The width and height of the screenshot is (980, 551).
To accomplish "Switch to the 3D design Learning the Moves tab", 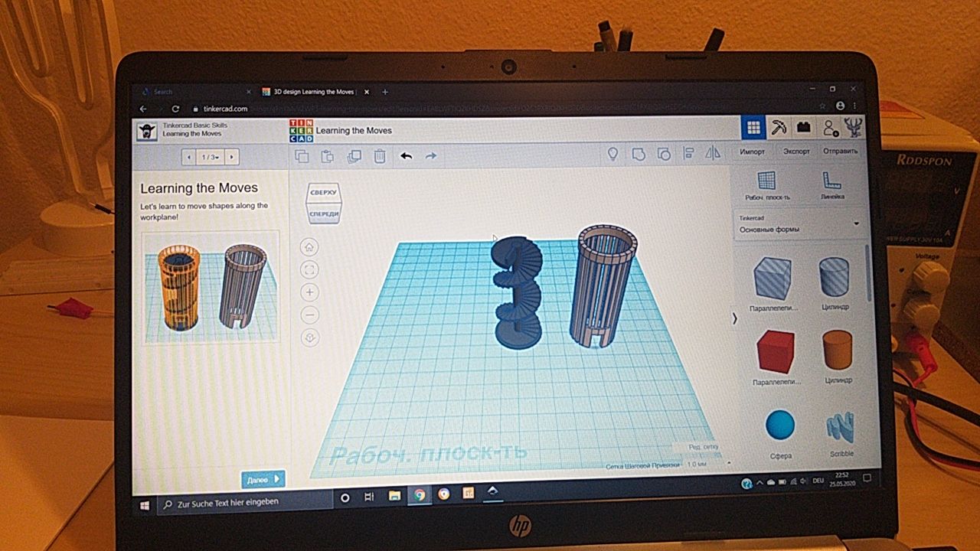I will (314, 92).
